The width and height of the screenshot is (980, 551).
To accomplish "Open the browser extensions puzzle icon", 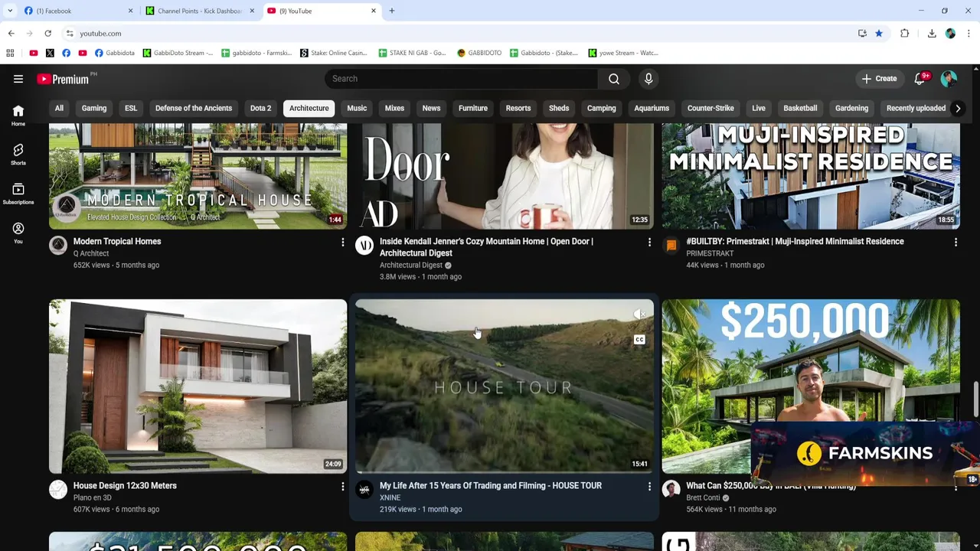I will (x=905, y=34).
